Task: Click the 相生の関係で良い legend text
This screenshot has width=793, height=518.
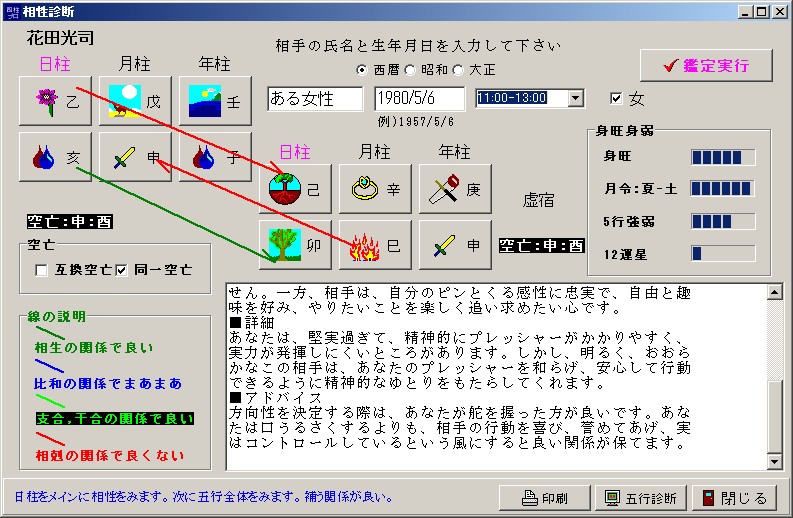Action: click(94, 348)
